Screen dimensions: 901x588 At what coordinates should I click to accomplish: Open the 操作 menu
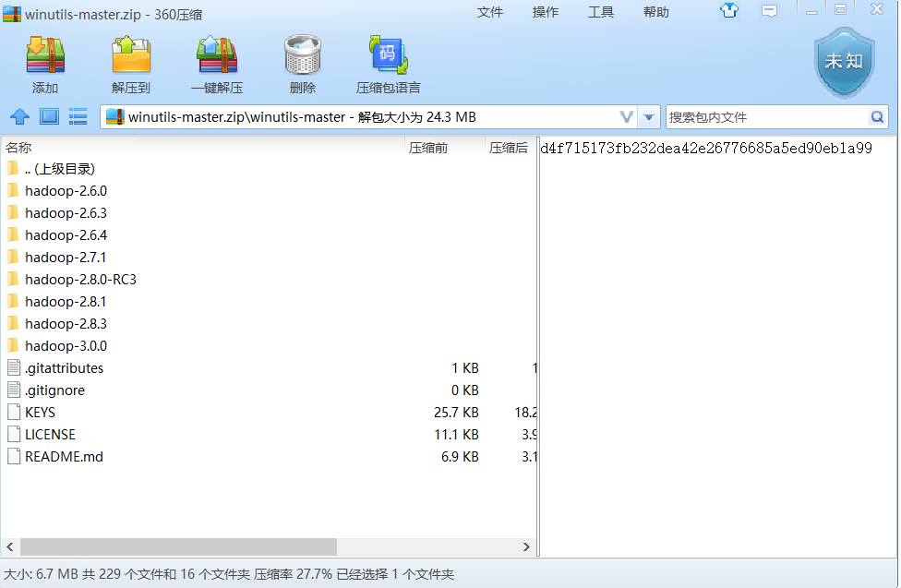546,12
